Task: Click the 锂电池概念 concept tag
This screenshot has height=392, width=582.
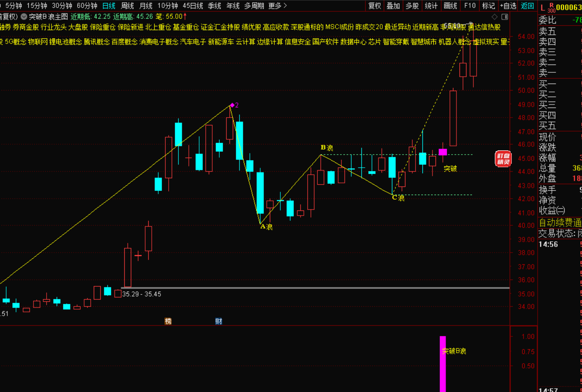Action: pos(65,42)
